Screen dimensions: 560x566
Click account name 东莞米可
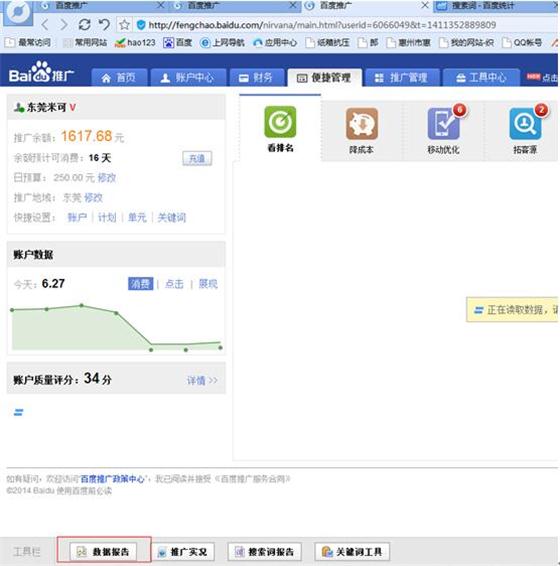click(x=47, y=107)
